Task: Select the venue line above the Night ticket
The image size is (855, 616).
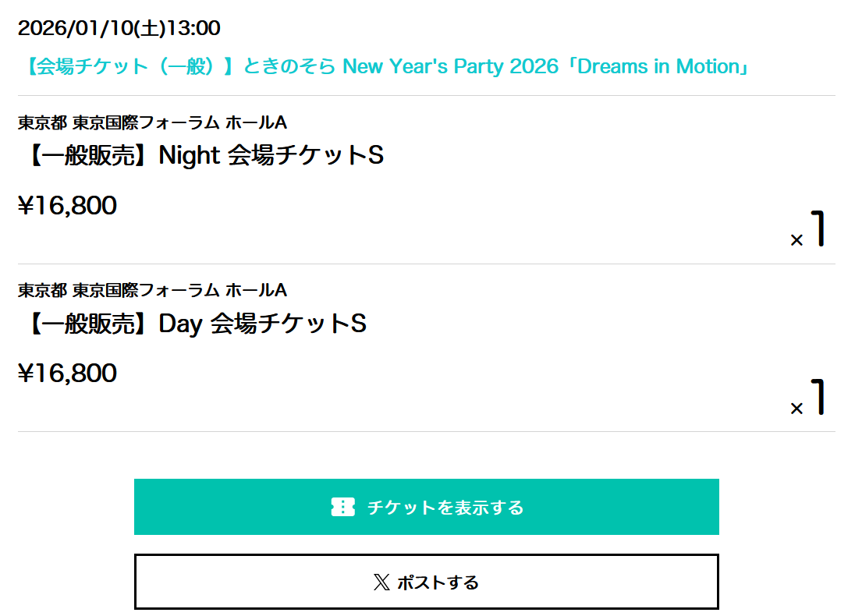Action: click(x=152, y=122)
